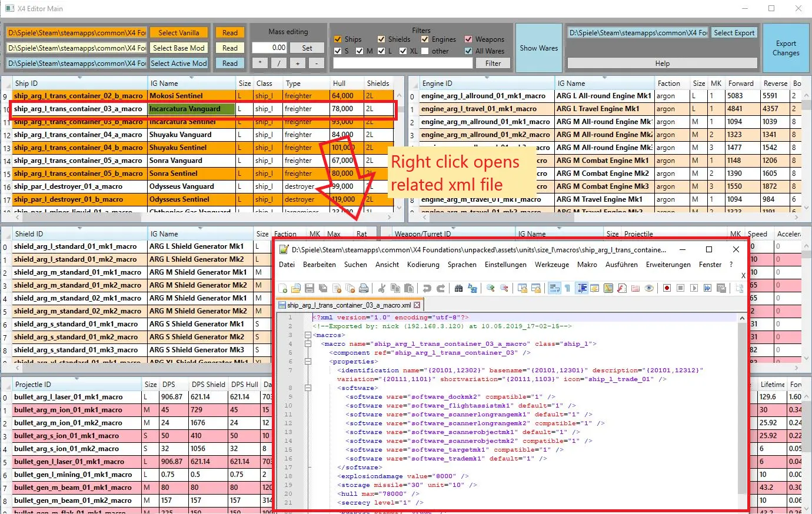This screenshot has width=812, height=514.
Task: Toggle the Word Wrap icon in Notepad++
Action: point(555,288)
